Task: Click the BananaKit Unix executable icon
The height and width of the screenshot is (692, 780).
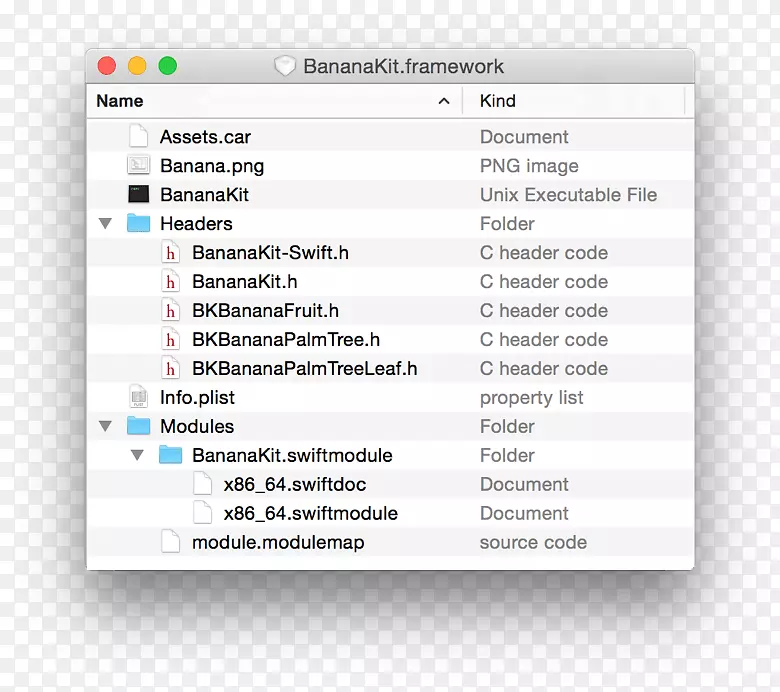Action: pyautogui.click(x=138, y=195)
